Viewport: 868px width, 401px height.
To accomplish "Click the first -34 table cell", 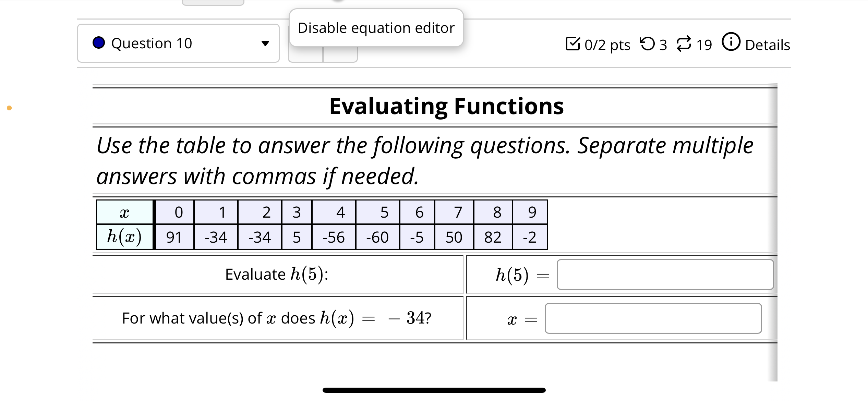I will pyautogui.click(x=216, y=237).
